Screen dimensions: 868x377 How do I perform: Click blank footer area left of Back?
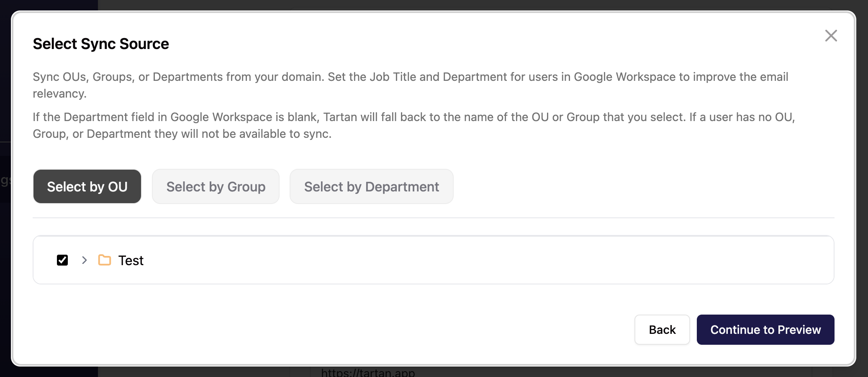tap(335, 330)
